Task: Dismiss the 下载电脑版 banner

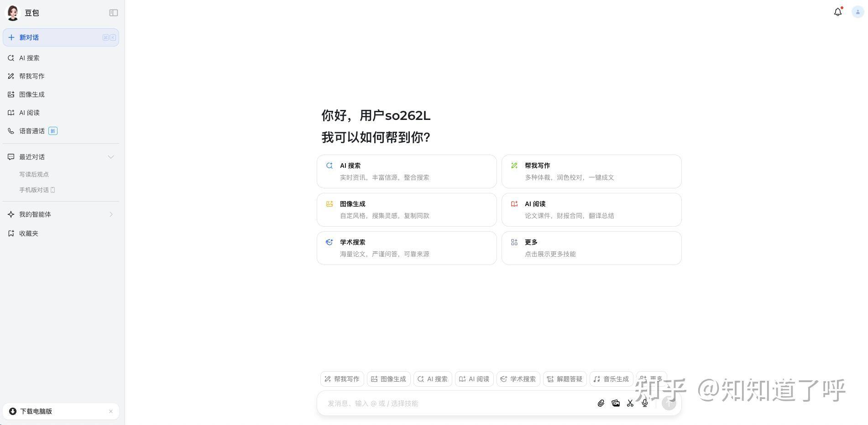Action: [111, 411]
